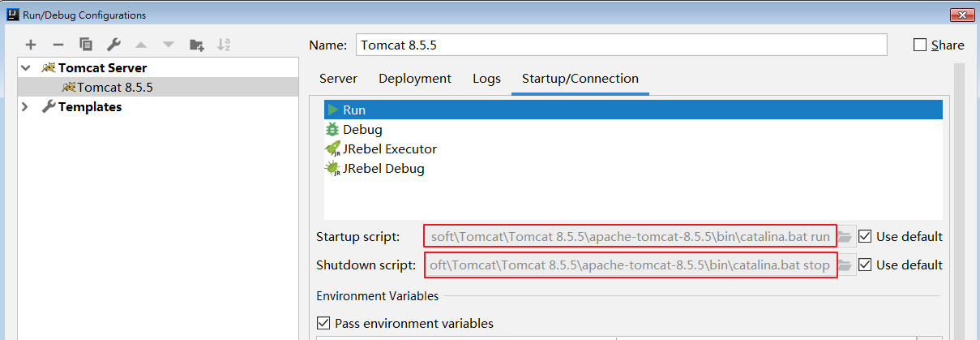This screenshot has width=980, height=340.
Task: Switch to the Server tab
Action: 338,79
